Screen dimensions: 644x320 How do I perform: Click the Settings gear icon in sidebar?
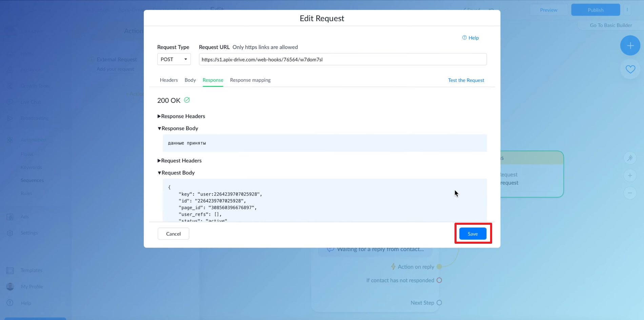tap(10, 233)
